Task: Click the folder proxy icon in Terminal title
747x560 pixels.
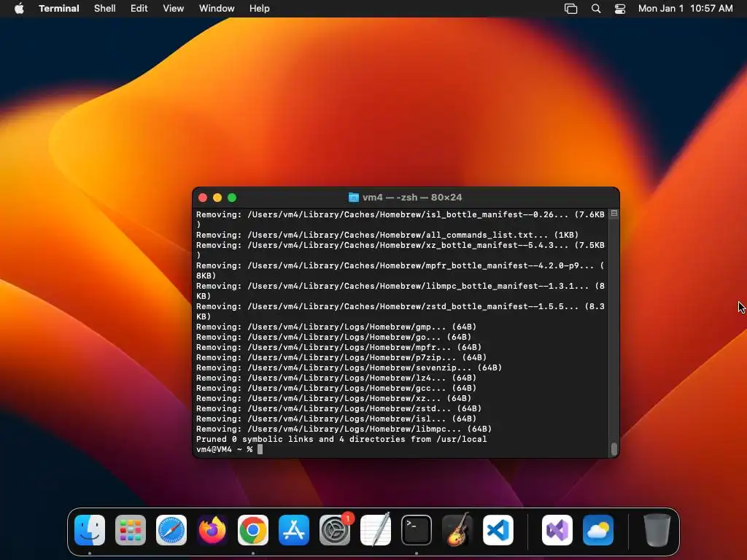Action: click(x=354, y=197)
